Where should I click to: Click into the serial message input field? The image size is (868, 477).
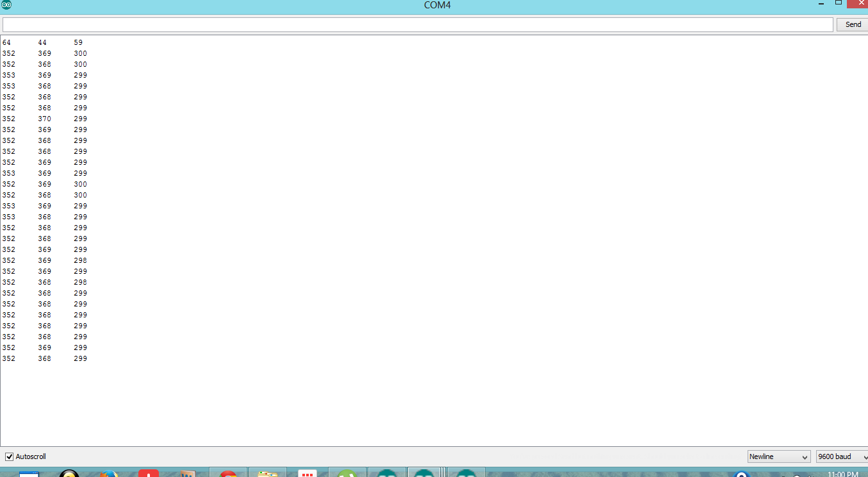417,24
